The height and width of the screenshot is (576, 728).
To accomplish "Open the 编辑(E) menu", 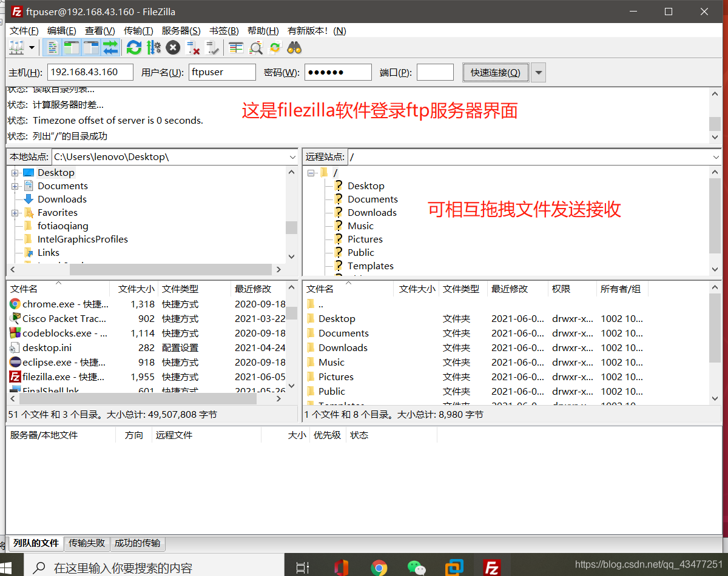I will 62,30.
